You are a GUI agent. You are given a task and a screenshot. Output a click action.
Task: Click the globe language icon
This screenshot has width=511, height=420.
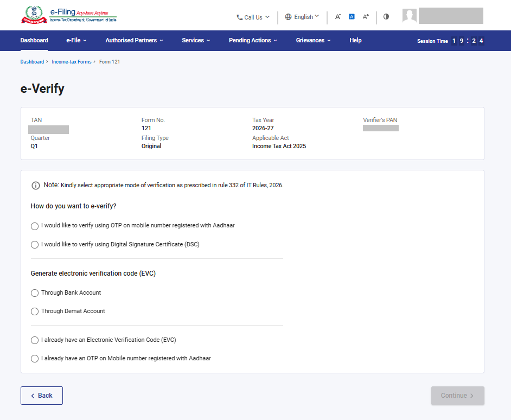tap(288, 17)
